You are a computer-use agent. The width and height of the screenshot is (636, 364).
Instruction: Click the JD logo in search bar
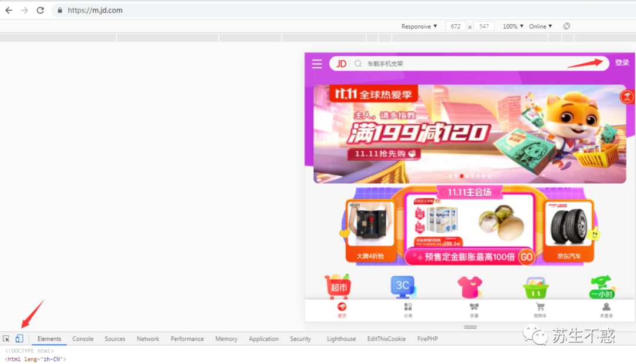point(342,64)
